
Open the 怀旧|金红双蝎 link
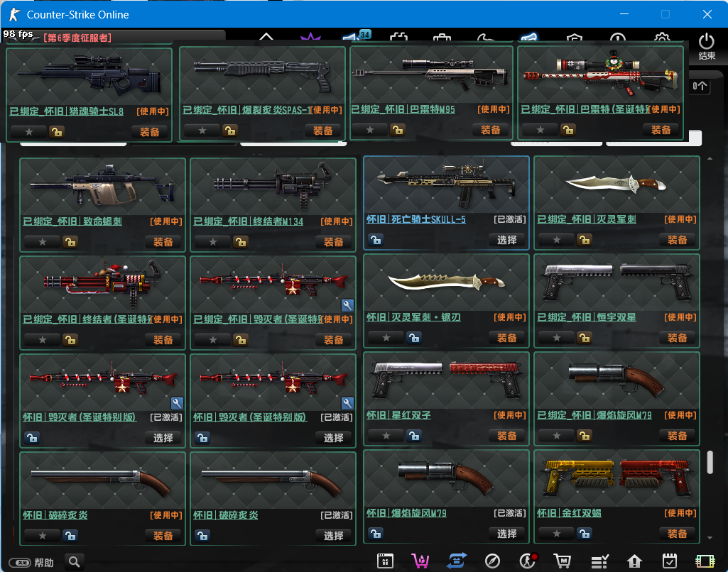click(569, 512)
